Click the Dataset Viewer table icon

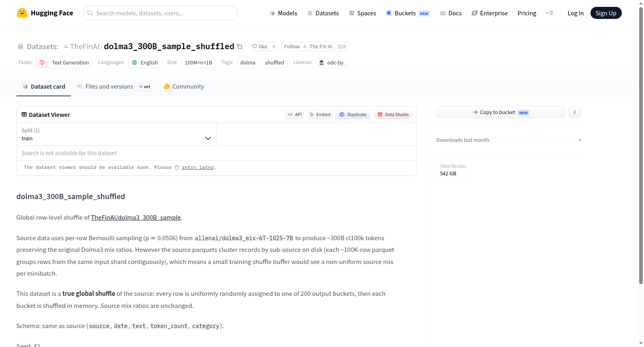pyautogui.click(x=24, y=114)
